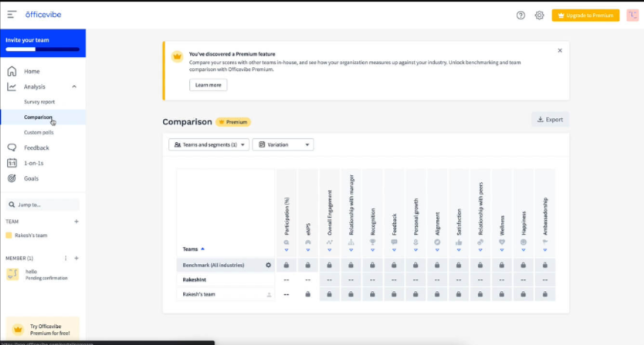The width and height of the screenshot is (644, 345).
Task: Open the user avatar in top right
Action: click(632, 15)
